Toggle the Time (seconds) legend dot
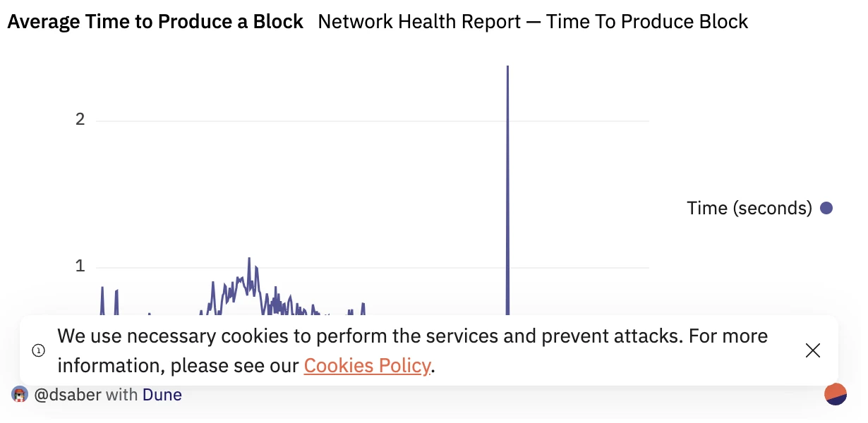This screenshot has height=423, width=868. pos(826,208)
